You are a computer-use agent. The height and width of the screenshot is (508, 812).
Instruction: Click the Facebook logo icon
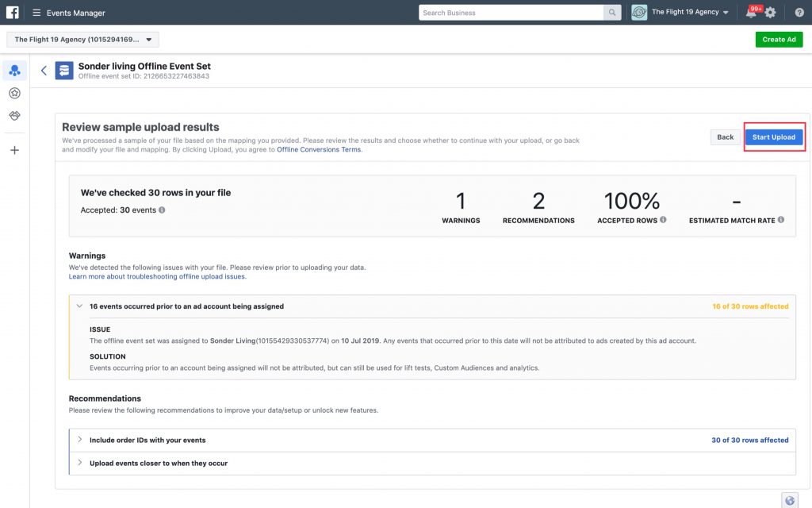point(12,13)
